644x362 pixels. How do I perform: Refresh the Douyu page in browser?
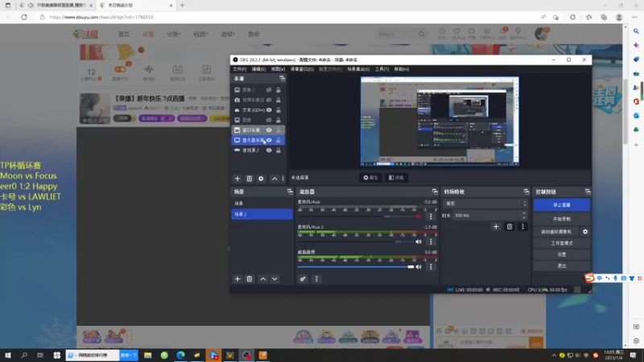click(24, 17)
